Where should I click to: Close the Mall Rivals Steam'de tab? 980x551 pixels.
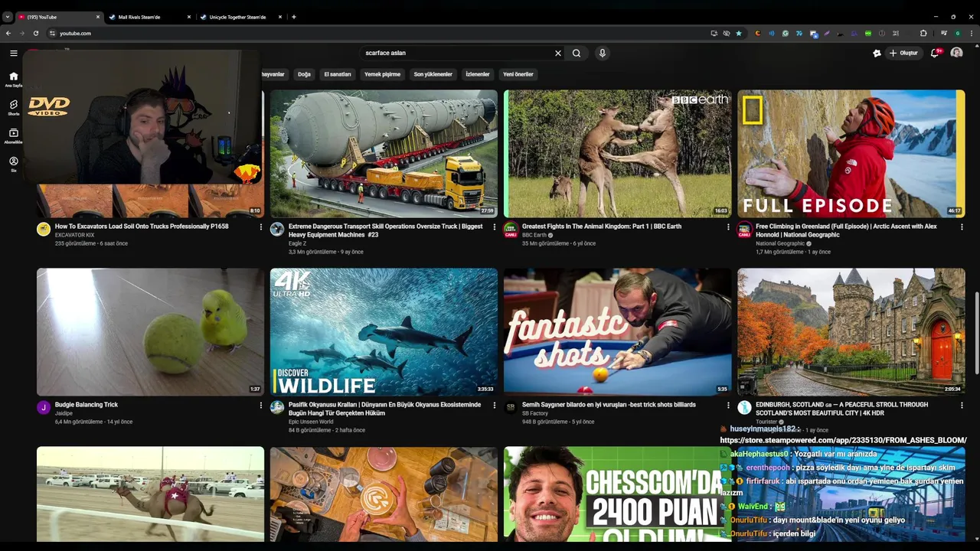coord(189,17)
